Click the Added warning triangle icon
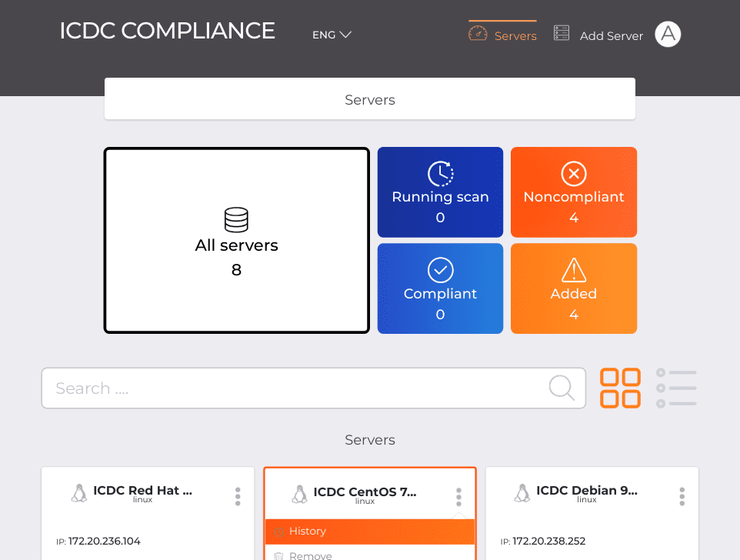Screen dimensions: 740x560 [x=573, y=270]
